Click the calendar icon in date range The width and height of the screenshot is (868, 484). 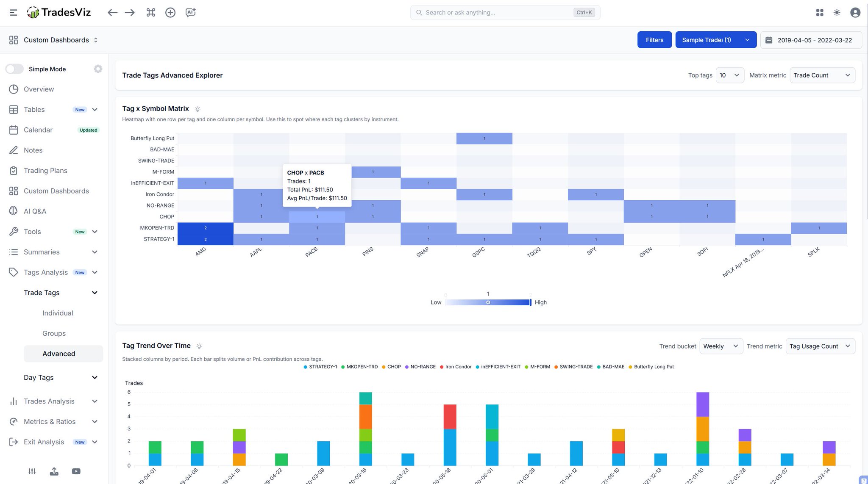769,40
